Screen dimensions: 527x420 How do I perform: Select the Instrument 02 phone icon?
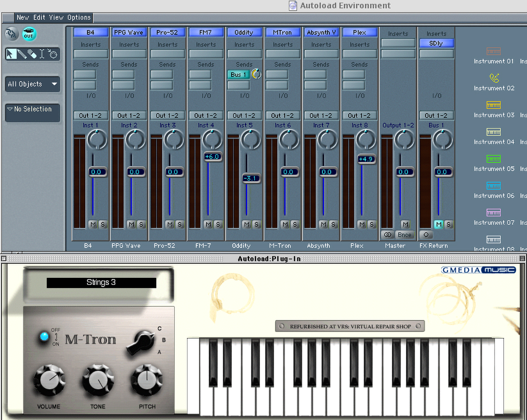pyautogui.click(x=494, y=78)
